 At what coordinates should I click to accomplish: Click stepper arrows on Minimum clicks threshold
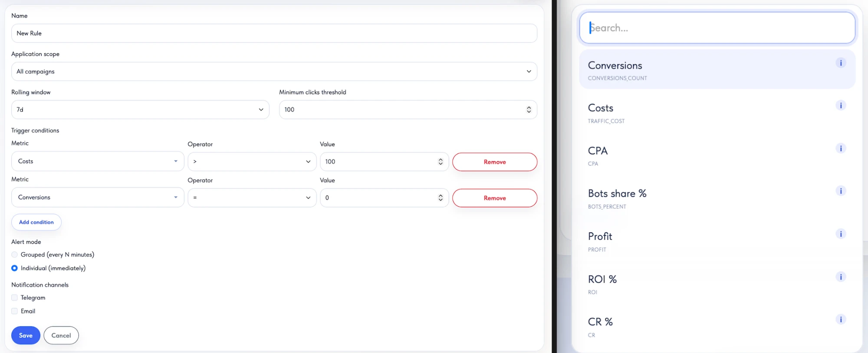pos(529,109)
